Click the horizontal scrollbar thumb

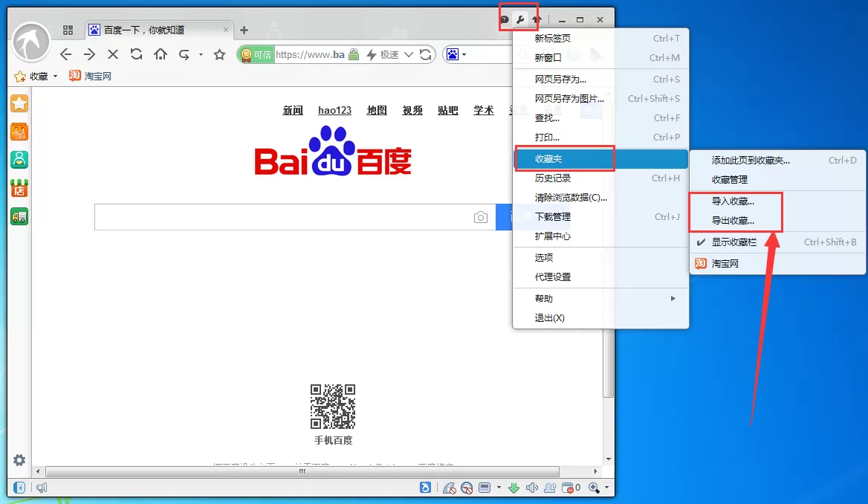[x=302, y=471]
